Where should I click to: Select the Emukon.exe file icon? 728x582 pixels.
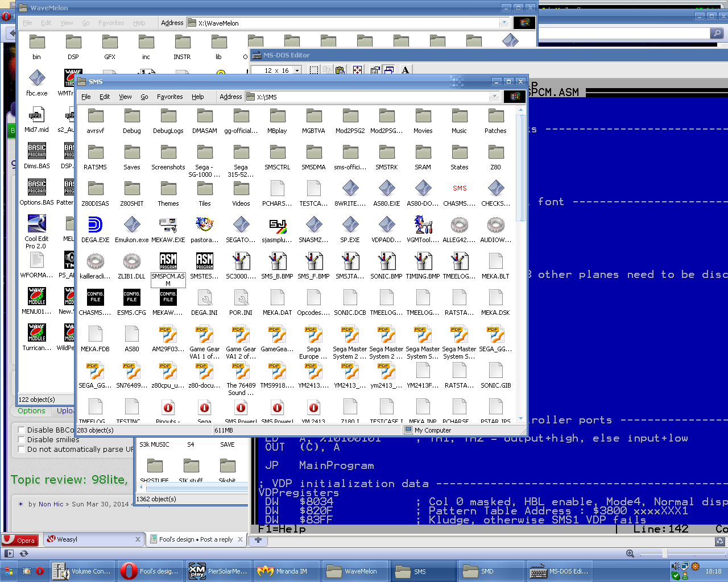(132, 225)
